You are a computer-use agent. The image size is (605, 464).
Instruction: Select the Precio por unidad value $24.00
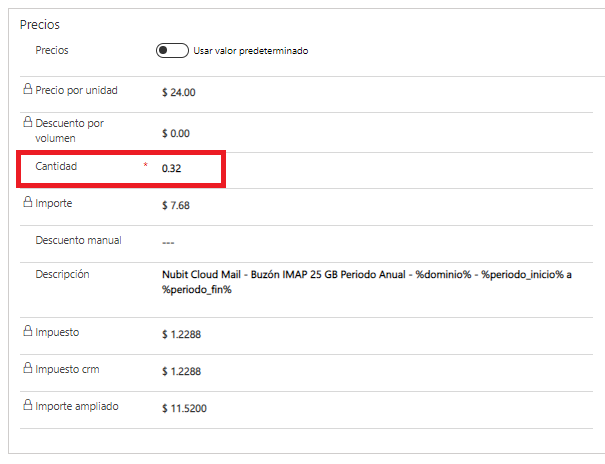click(178, 92)
